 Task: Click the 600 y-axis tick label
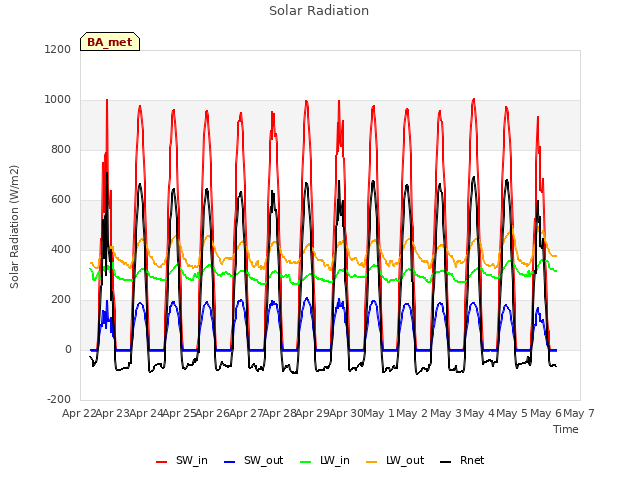[x=61, y=200]
